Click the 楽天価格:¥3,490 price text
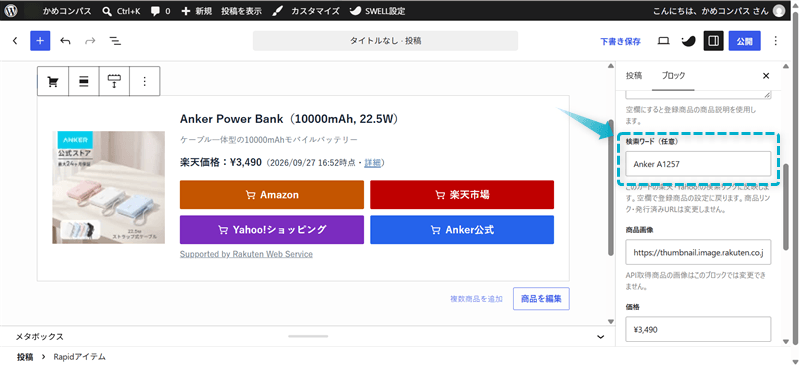The image size is (800, 366). click(220, 163)
